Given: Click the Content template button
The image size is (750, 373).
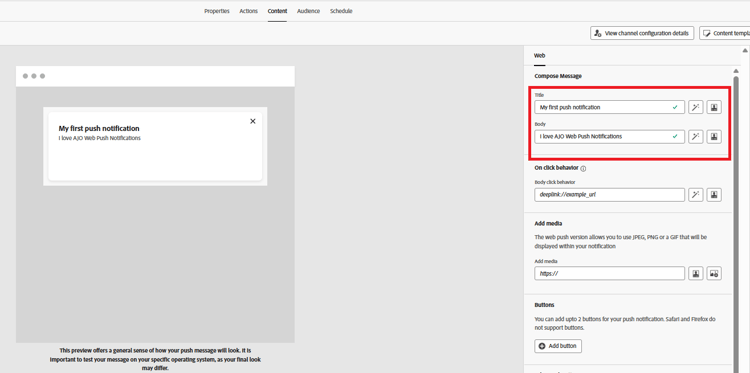Looking at the screenshot, I should tap(725, 33).
